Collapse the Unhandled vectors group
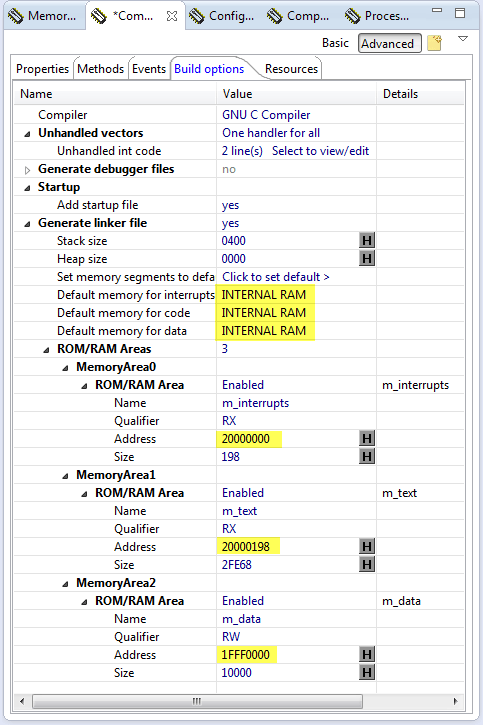 pos(27,134)
